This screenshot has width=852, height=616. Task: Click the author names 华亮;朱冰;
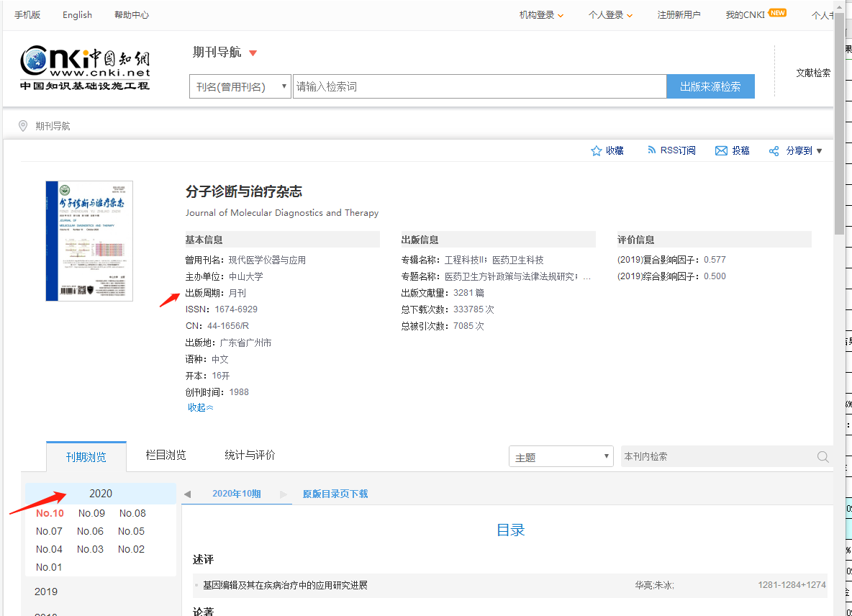(x=654, y=585)
